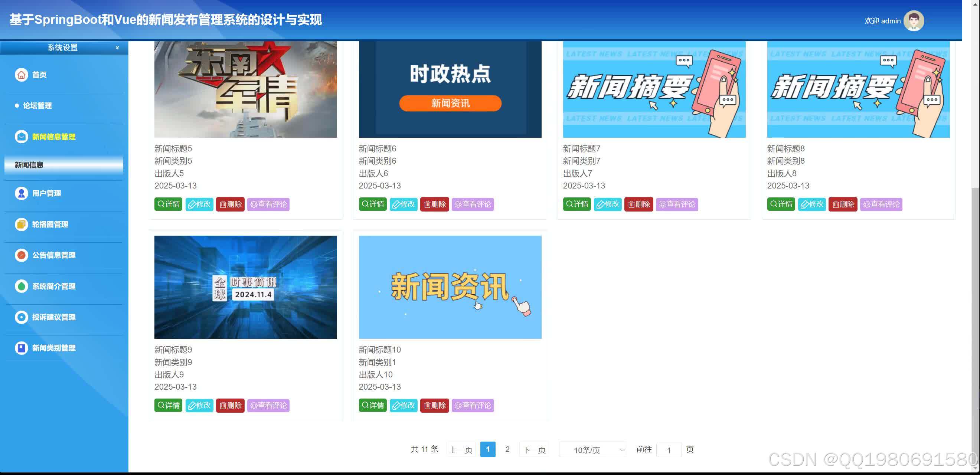Image resolution: width=980 pixels, height=475 pixels.
Task: Select the 新闻信息管理 news info icon
Action: click(21, 137)
